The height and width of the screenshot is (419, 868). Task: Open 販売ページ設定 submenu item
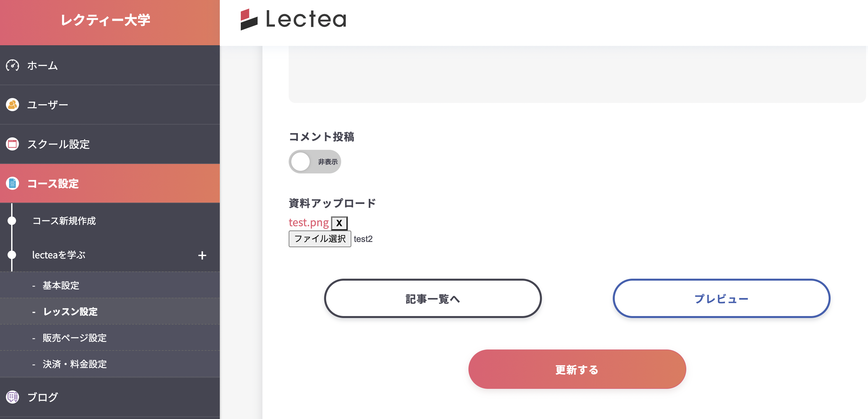click(74, 337)
